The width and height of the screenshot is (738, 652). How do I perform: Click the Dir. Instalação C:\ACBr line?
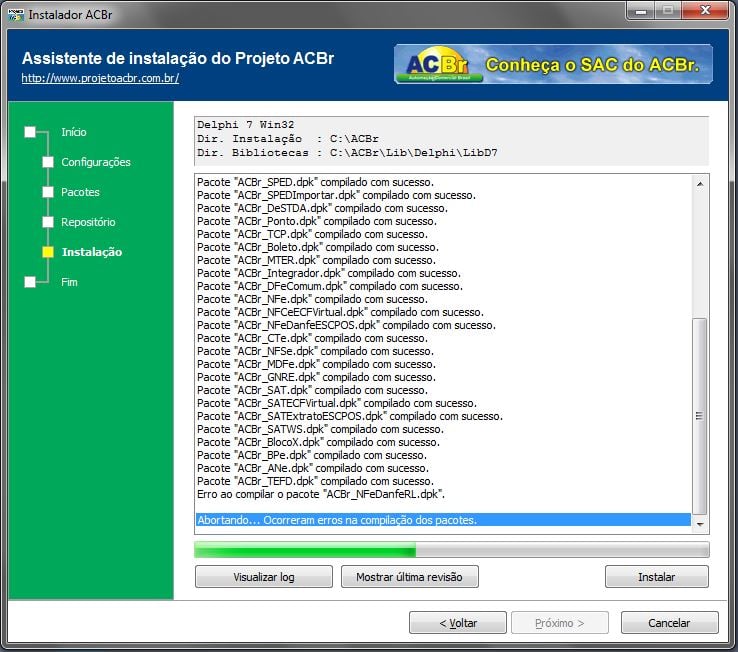(288, 139)
